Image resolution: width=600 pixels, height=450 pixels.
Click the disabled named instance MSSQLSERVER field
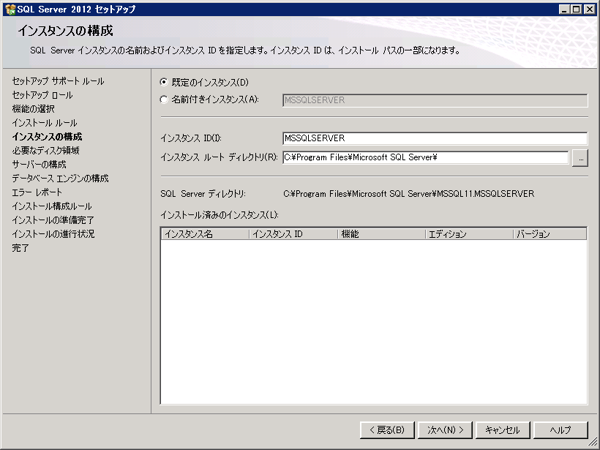(x=435, y=100)
